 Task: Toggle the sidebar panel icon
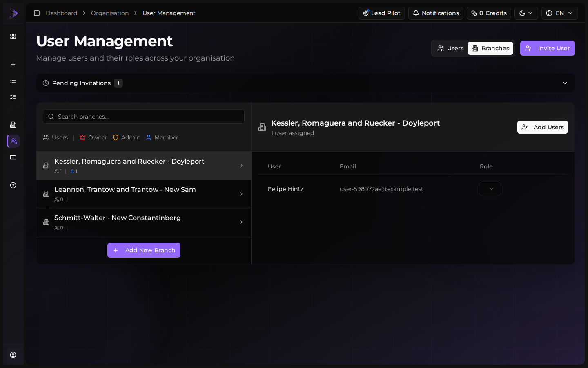tap(37, 13)
